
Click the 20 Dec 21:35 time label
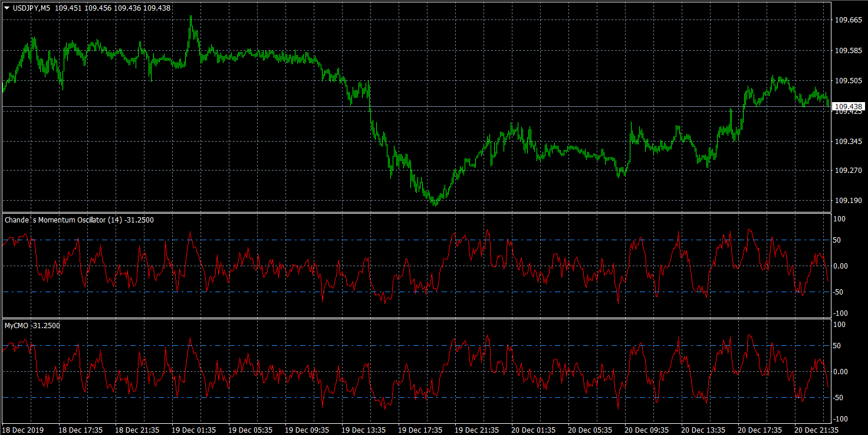[817, 430]
